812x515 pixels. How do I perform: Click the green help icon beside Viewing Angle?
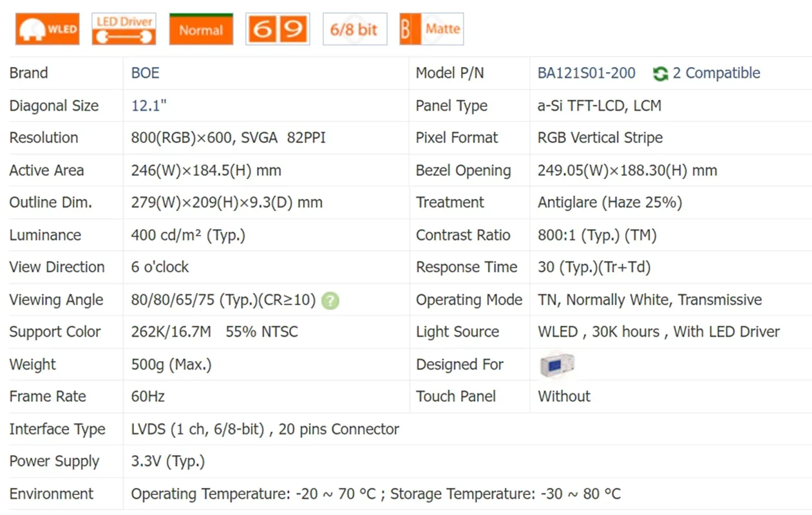[x=330, y=301]
